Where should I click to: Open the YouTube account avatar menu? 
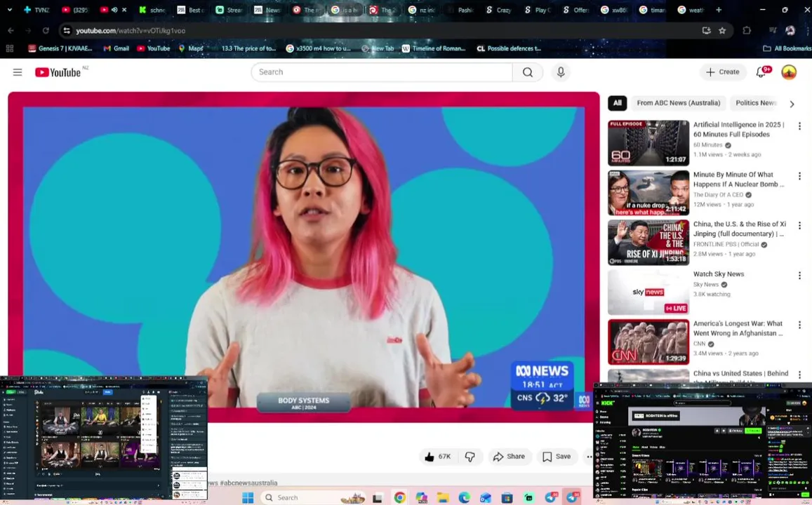pyautogui.click(x=789, y=72)
